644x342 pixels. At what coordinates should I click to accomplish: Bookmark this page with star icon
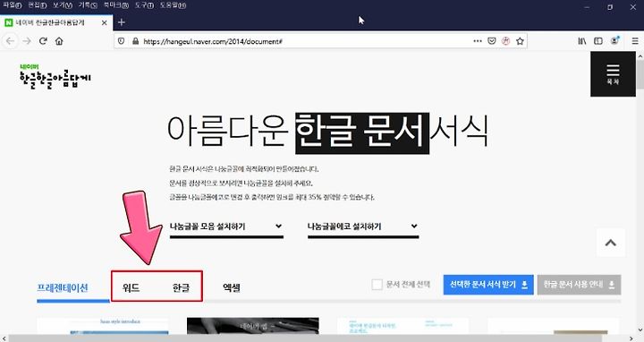coord(520,41)
